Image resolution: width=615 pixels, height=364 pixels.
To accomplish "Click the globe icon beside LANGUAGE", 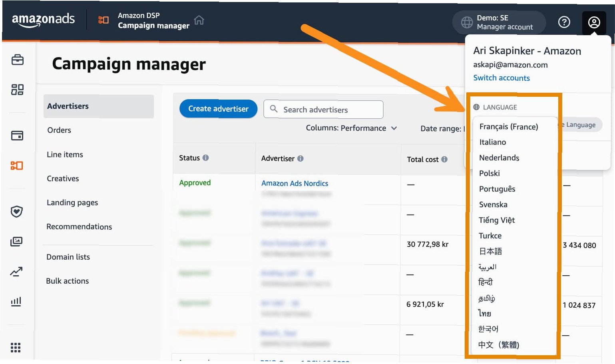I will pyautogui.click(x=476, y=107).
